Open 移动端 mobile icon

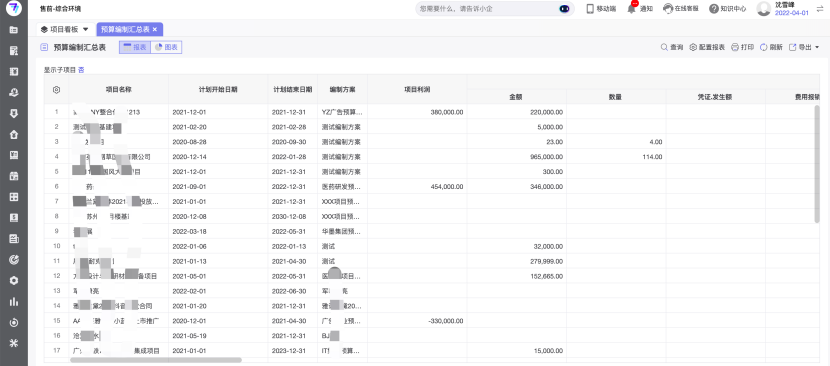tap(601, 8)
